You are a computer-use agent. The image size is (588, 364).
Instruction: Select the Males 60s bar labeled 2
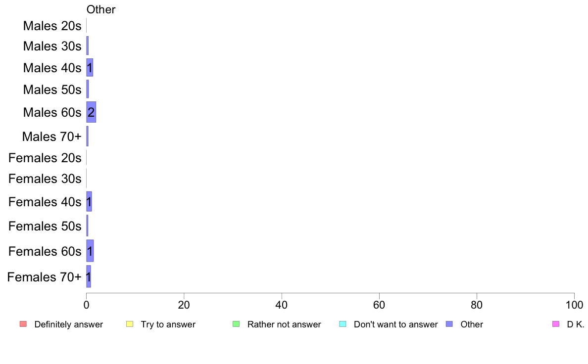point(91,112)
